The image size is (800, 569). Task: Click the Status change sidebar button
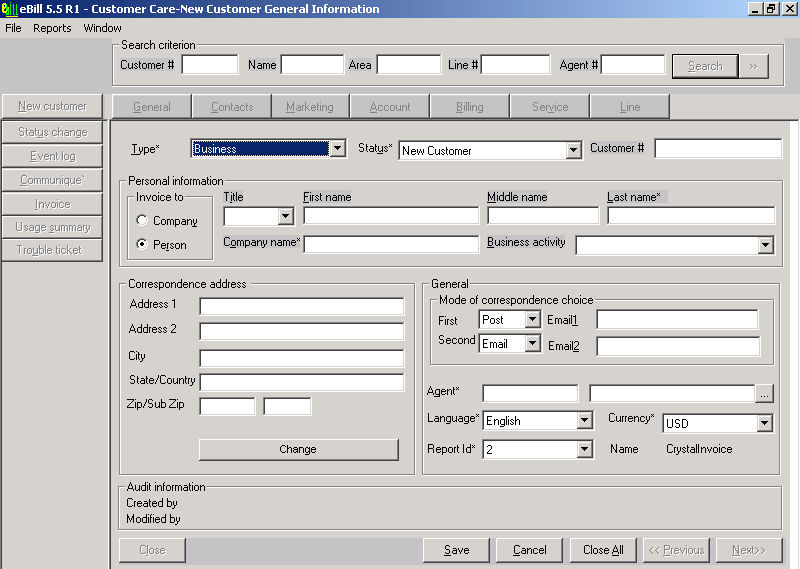point(52,132)
